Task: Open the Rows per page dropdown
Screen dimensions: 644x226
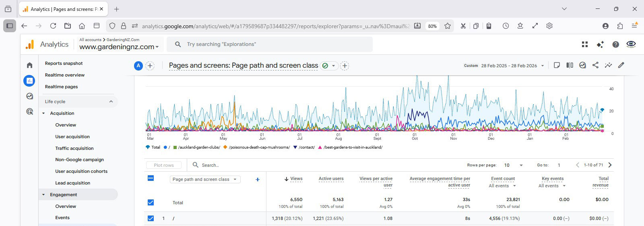Action: point(514,165)
